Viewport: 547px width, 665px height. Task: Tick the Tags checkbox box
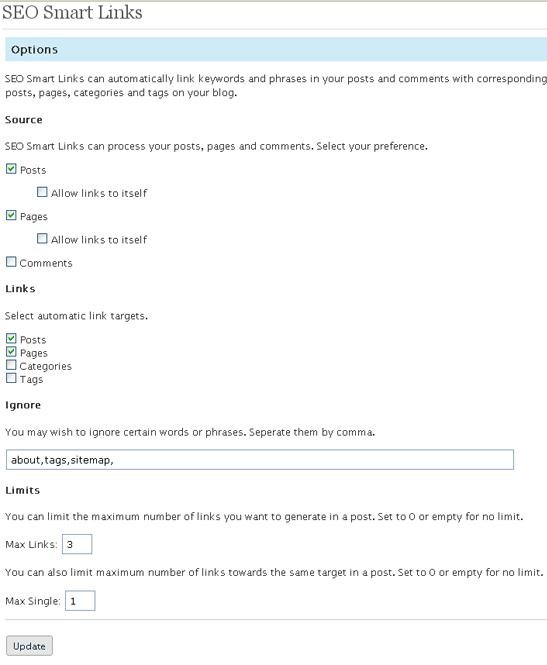11,378
